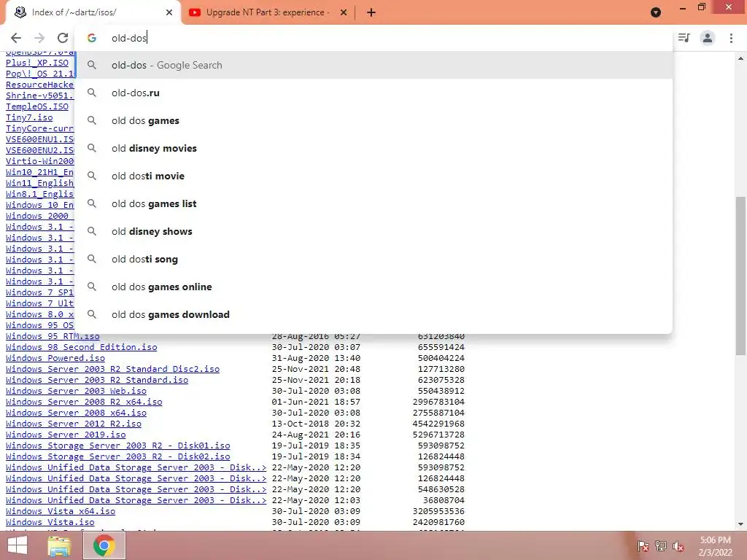Screen dimensions: 747x560
Task: Choose the 'old dosti song' suggestion
Action: coord(374,259)
